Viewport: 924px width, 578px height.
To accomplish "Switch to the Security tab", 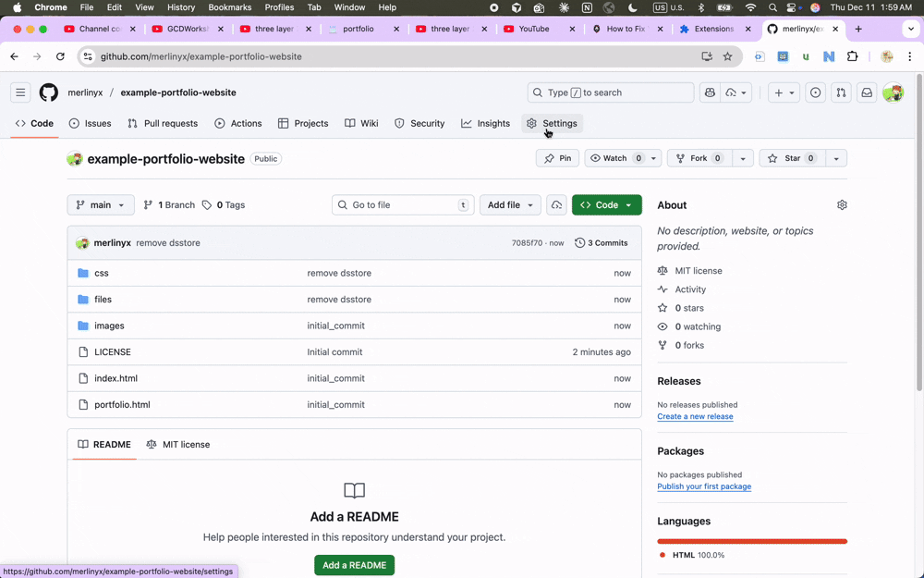I will pyautogui.click(x=419, y=123).
